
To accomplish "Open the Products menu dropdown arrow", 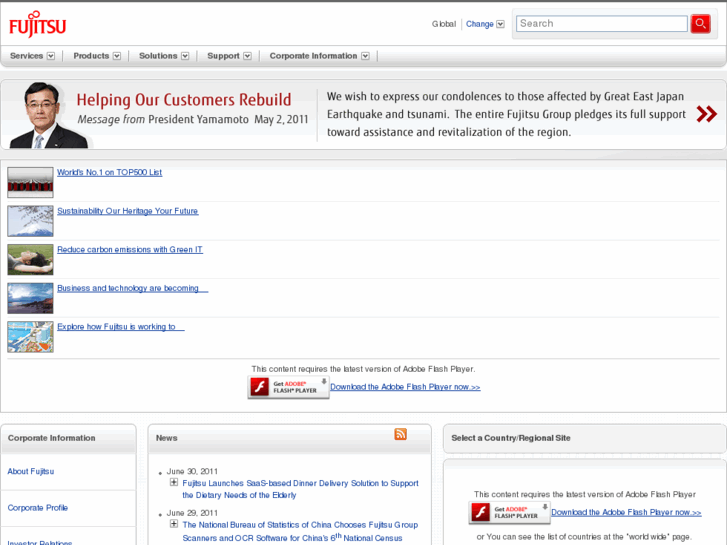I will point(117,56).
